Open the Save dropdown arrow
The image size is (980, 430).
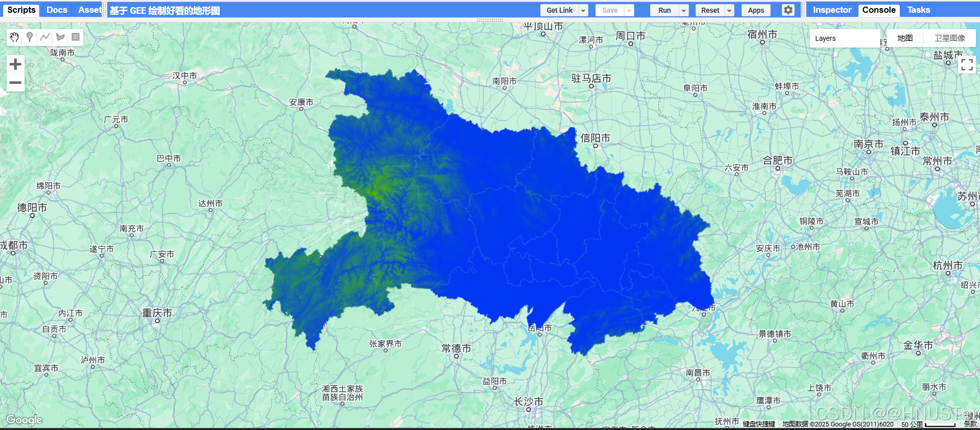point(629,10)
